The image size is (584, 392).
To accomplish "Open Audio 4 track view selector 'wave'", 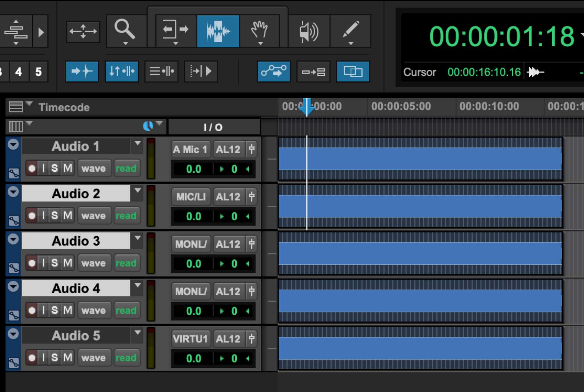I will (x=94, y=310).
